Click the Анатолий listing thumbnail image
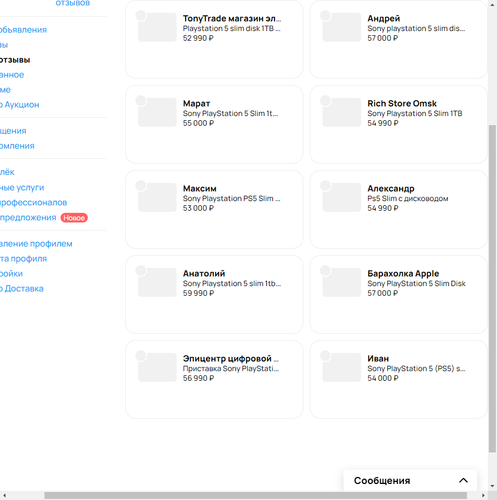 click(157, 282)
